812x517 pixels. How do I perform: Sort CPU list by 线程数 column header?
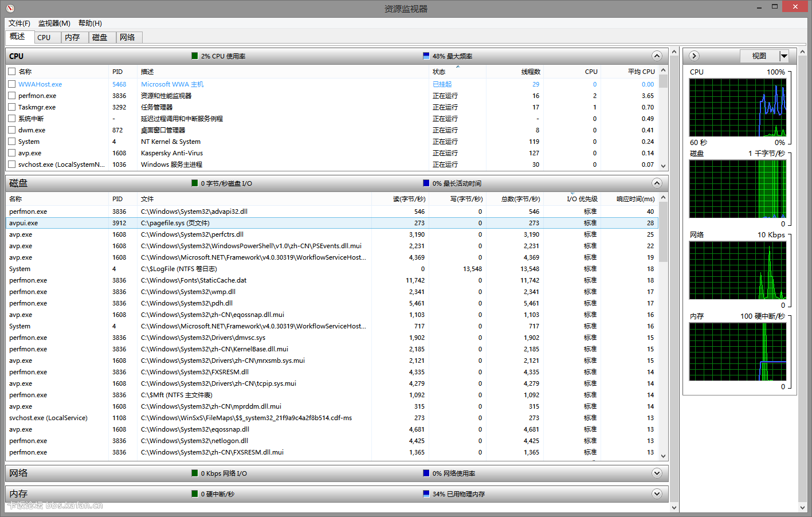(x=515, y=72)
